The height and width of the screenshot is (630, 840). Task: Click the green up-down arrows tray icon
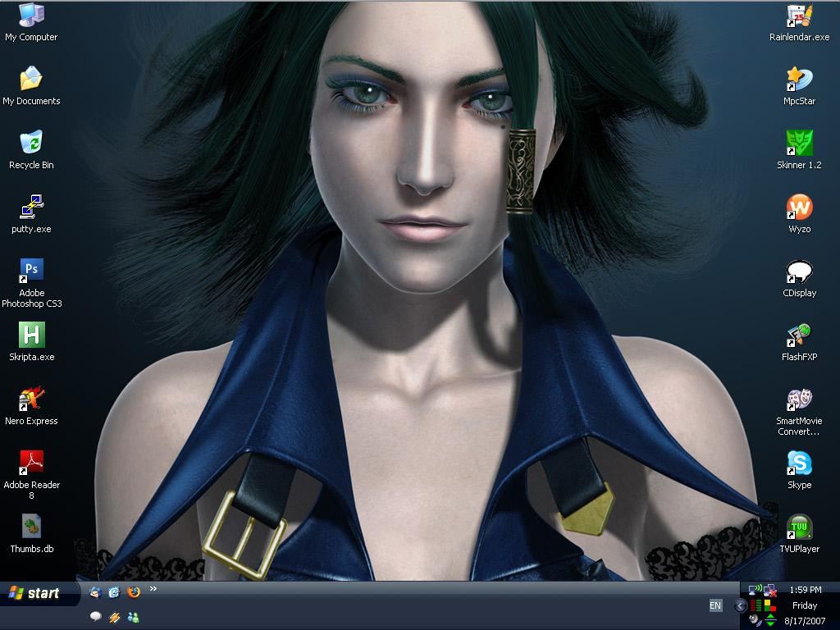pos(769,620)
